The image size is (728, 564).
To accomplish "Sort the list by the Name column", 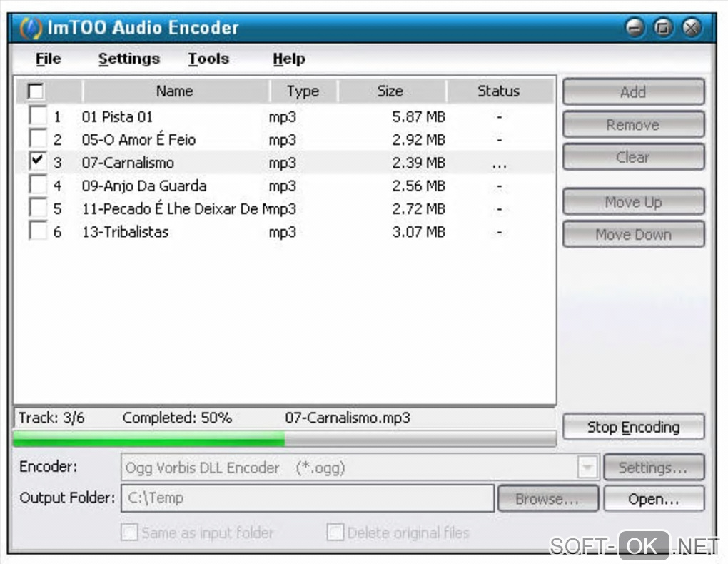I will (176, 91).
